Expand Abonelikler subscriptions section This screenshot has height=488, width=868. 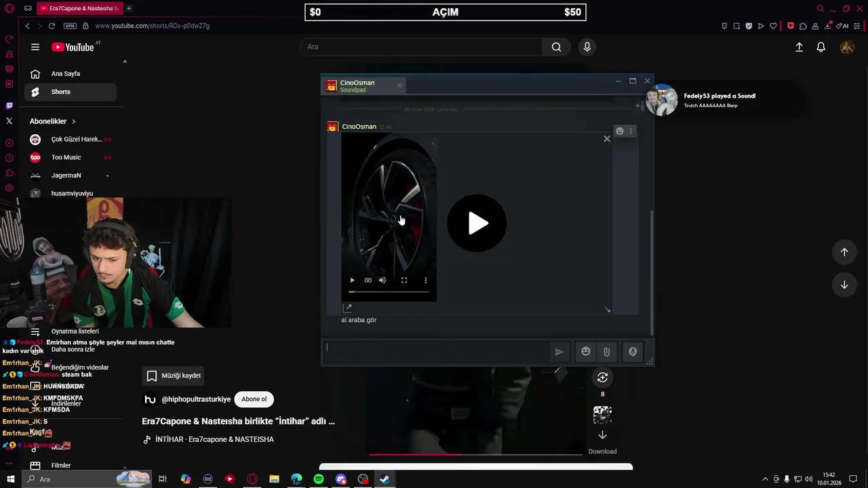click(53, 121)
